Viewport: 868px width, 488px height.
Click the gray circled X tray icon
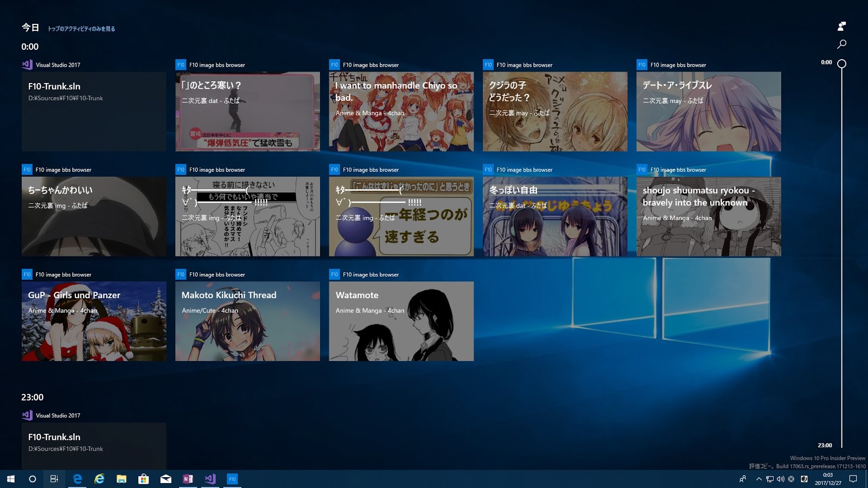791,479
